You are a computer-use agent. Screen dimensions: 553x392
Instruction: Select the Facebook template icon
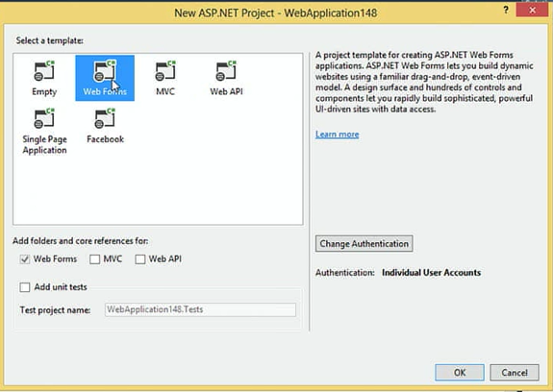[105, 118]
